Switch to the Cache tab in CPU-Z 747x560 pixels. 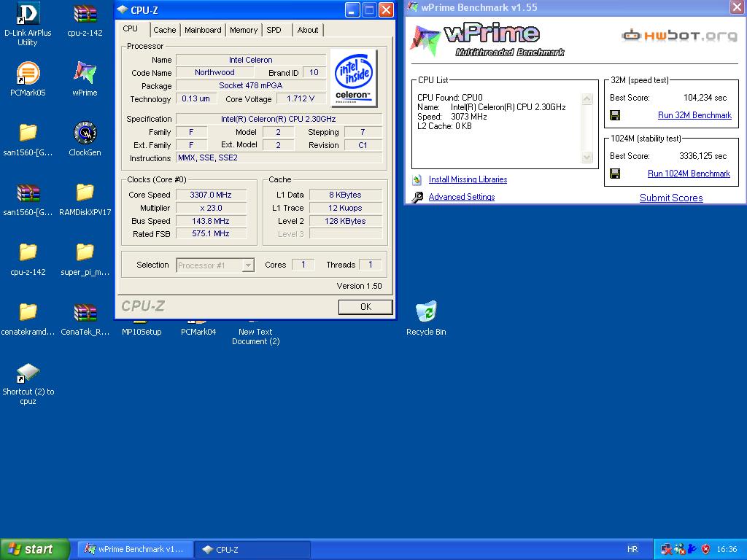click(164, 30)
